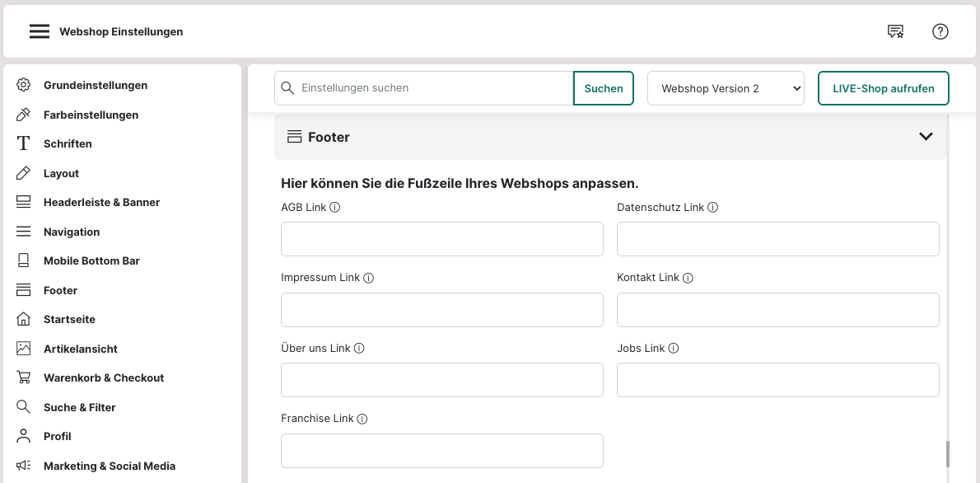Click LIVE-Shop aufrufen button

click(883, 88)
